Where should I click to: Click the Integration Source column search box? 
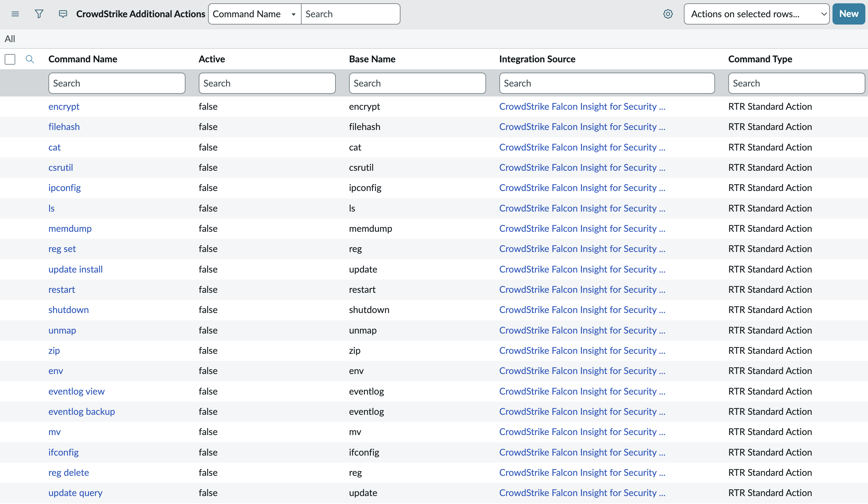point(607,83)
